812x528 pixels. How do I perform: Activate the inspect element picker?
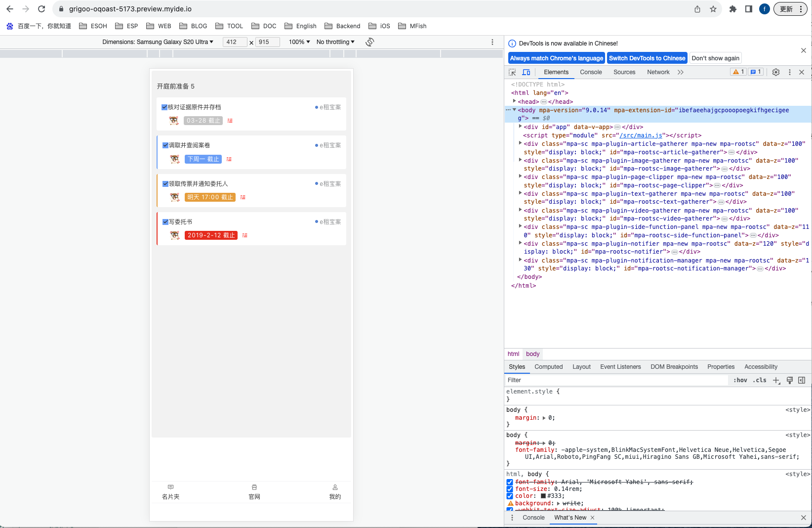click(x=513, y=72)
